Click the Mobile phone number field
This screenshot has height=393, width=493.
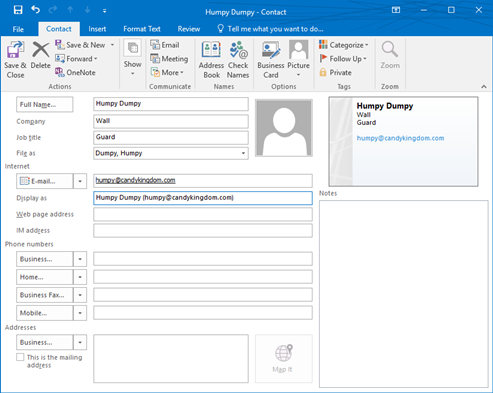tap(203, 313)
